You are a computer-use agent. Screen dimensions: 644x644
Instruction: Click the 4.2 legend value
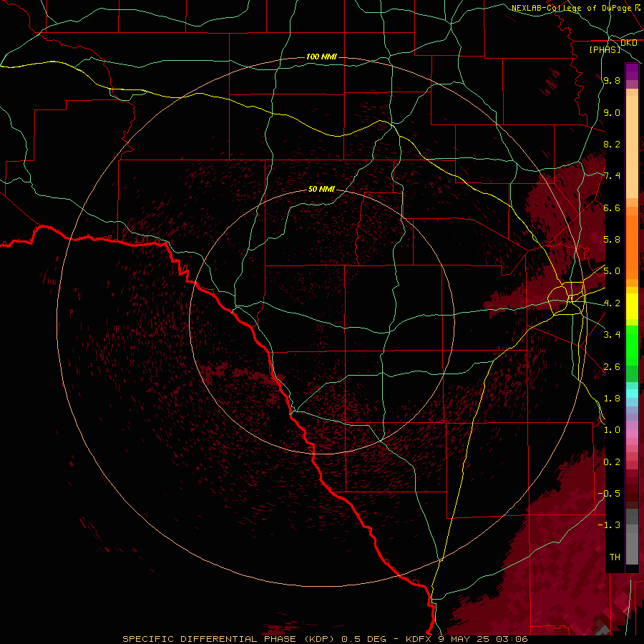point(612,303)
